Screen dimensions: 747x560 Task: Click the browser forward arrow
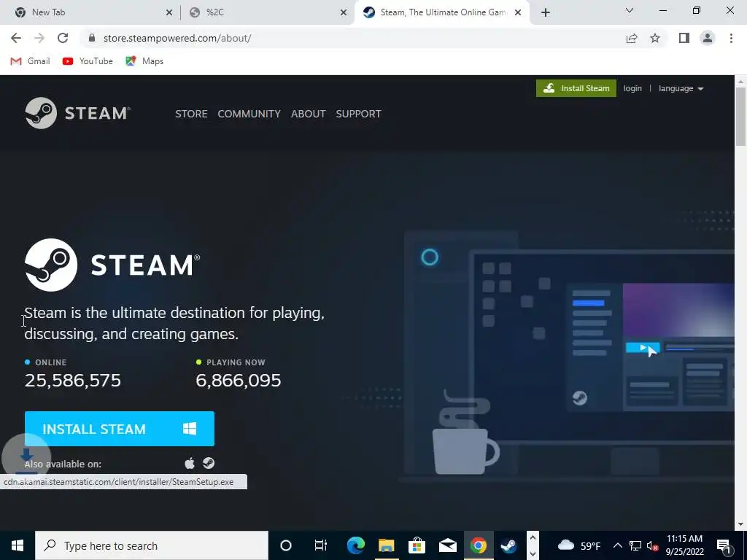(x=39, y=38)
